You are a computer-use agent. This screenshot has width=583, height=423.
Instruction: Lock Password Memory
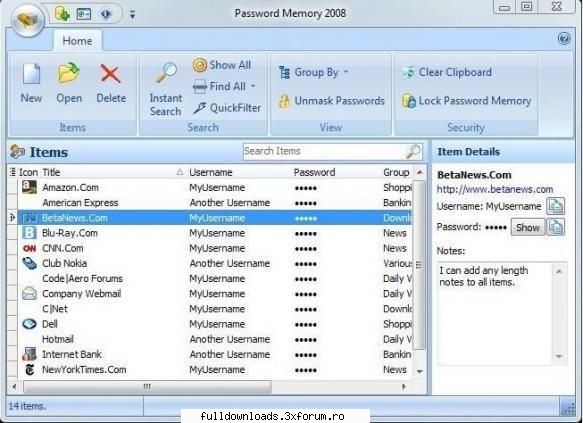tap(466, 101)
